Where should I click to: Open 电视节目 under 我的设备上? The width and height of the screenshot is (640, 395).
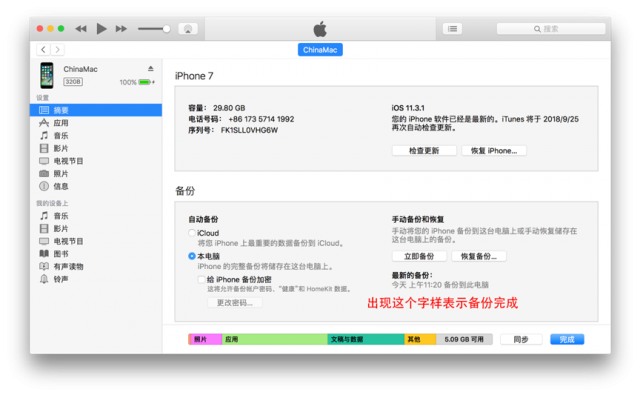96,241
